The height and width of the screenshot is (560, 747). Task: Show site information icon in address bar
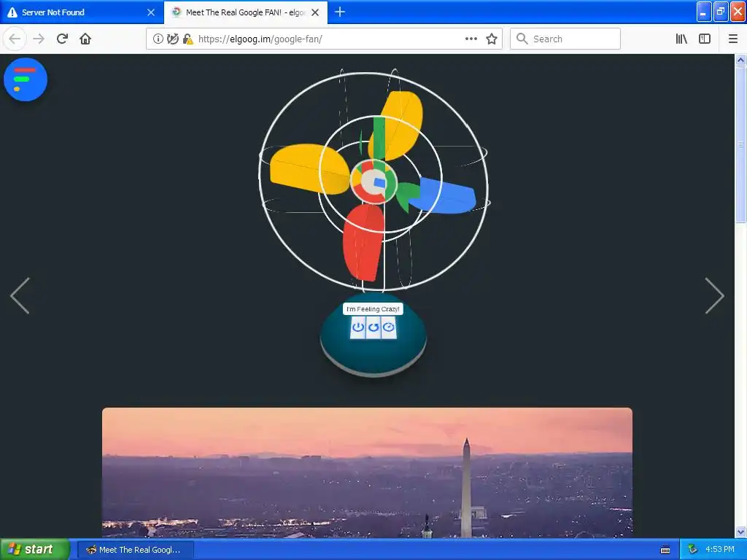[158, 39]
